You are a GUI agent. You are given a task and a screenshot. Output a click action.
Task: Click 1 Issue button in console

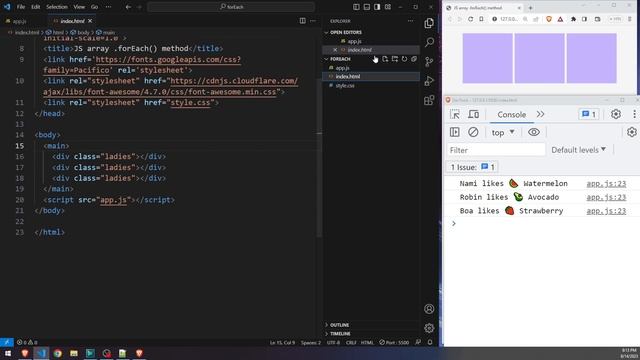(x=472, y=167)
